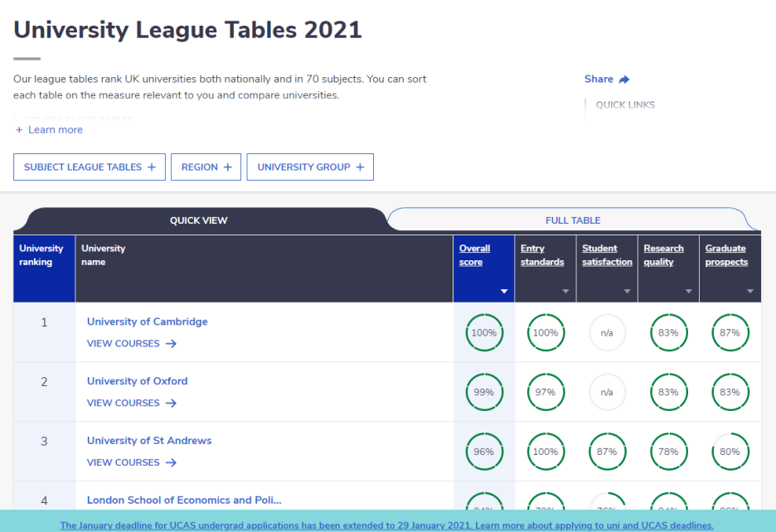Sort table by Overall score column

tap(475, 255)
